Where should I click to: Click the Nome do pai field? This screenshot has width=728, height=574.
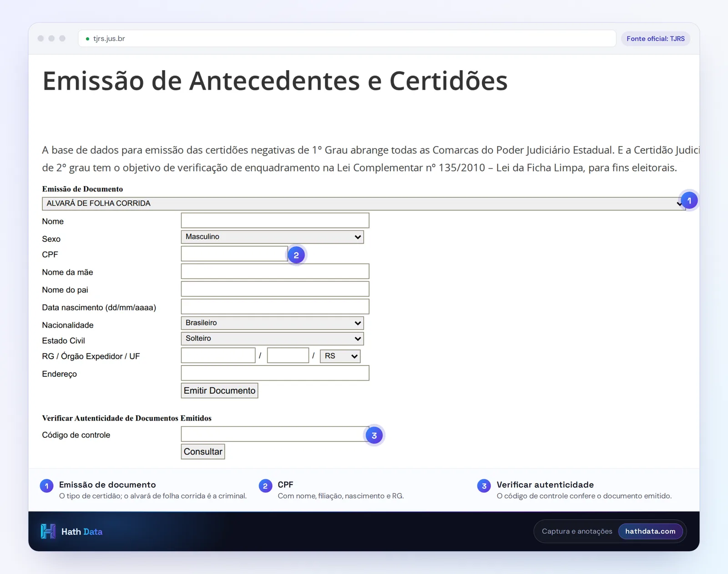[x=275, y=289]
